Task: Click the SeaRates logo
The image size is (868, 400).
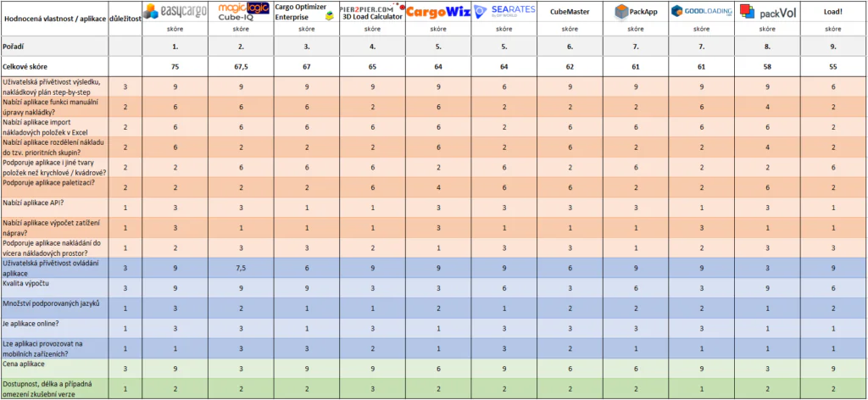Action: pos(504,10)
